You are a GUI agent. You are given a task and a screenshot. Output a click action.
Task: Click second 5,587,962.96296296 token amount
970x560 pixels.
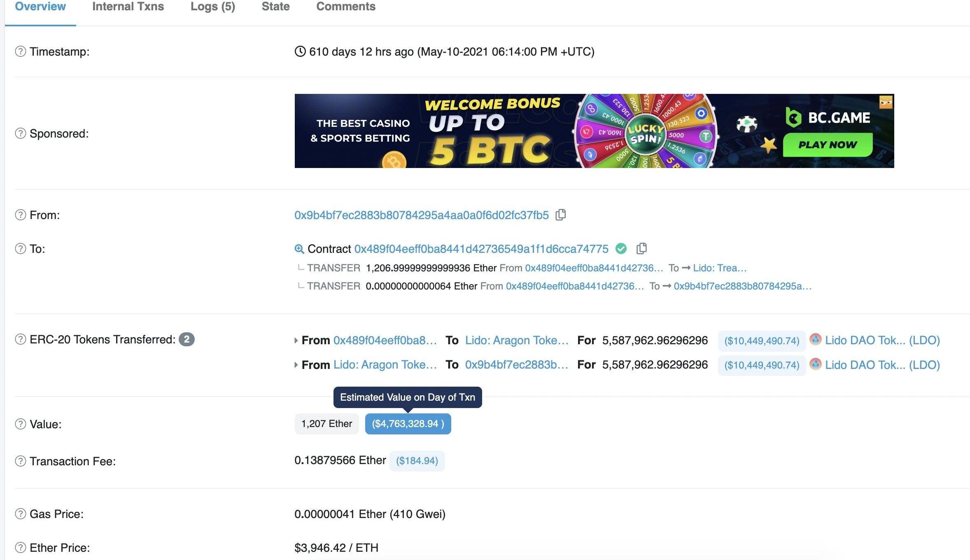pos(655,364)
